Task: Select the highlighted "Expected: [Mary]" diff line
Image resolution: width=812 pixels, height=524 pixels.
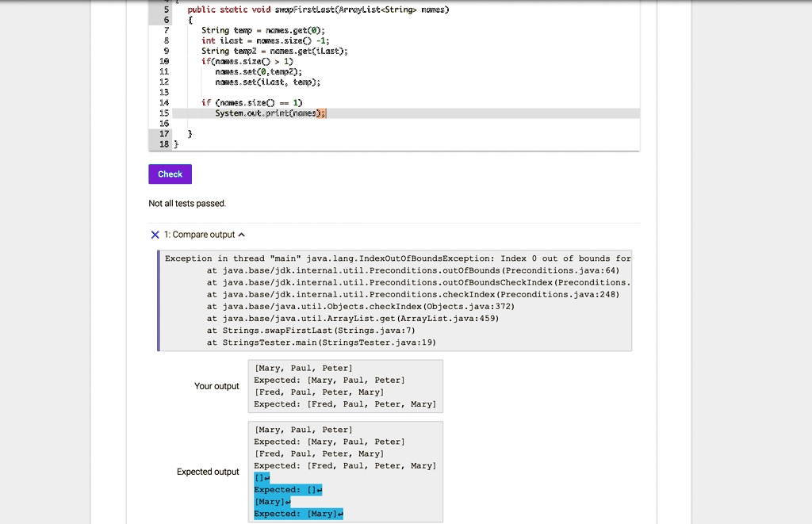Action: click(296, 513)
